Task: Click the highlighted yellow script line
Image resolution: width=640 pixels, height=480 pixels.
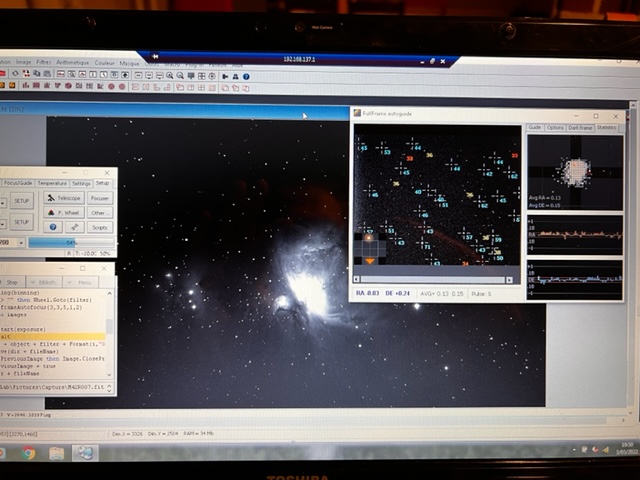Action: point(52,336)
